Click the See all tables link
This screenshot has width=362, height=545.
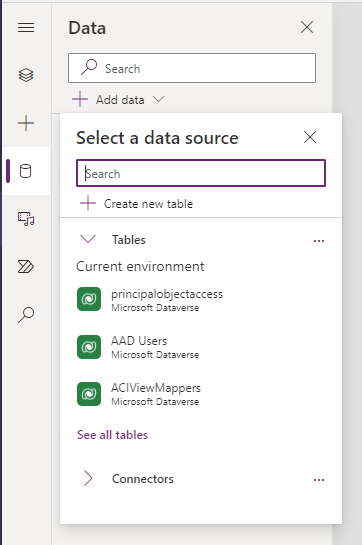(113, 435)
